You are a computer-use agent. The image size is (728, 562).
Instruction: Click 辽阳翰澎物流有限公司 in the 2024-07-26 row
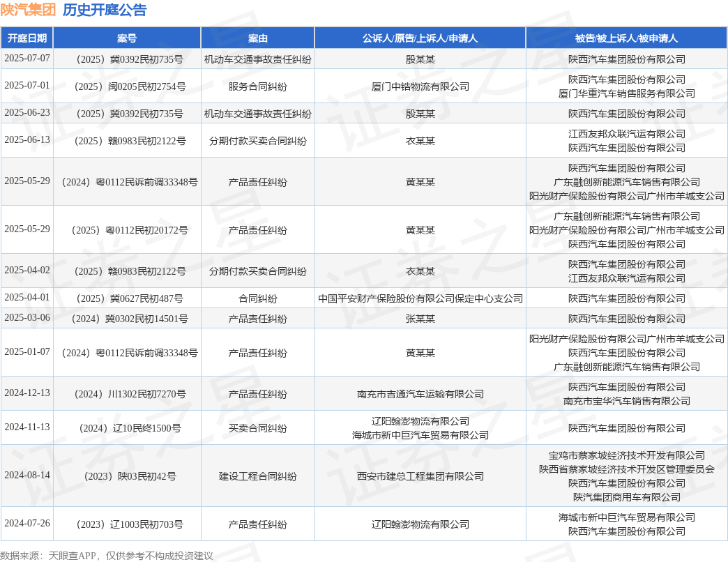point(420,524)
